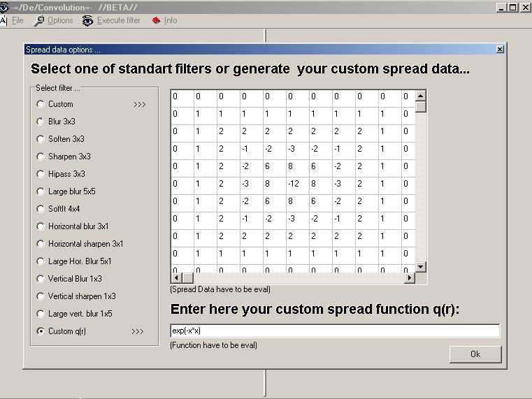Click the vertical scrollbar thumb of the grid
The width and height of the screenshot is (532, 399).
click(420, 107)
